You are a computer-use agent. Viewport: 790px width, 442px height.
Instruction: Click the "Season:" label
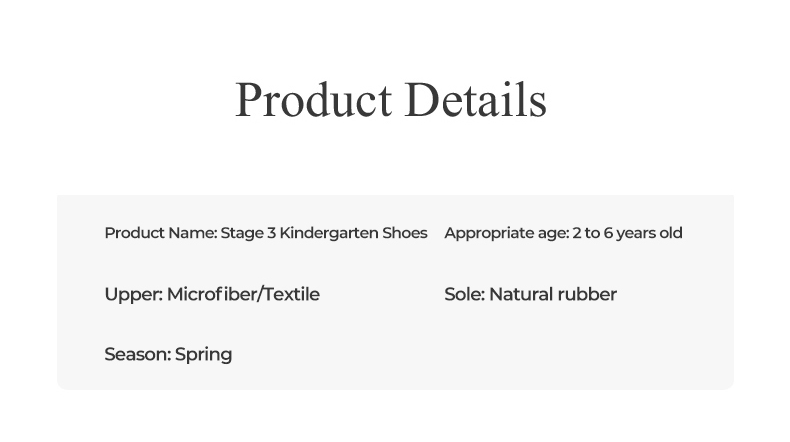137,354
